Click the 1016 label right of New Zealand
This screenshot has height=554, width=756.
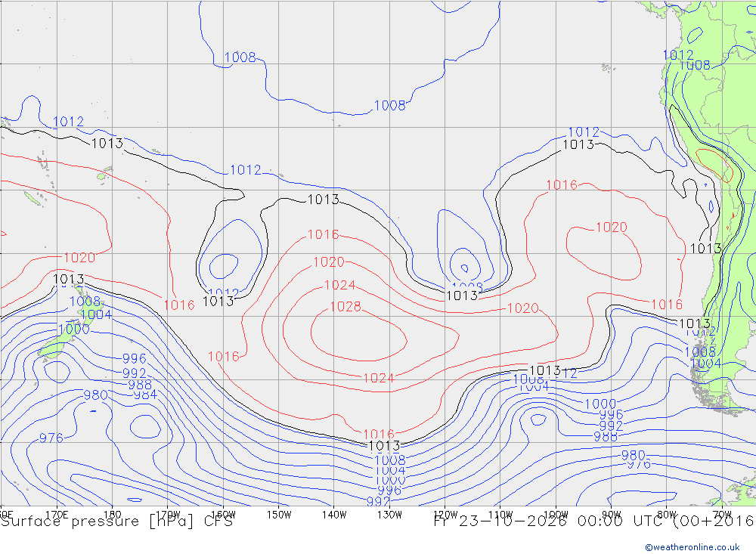179,305
